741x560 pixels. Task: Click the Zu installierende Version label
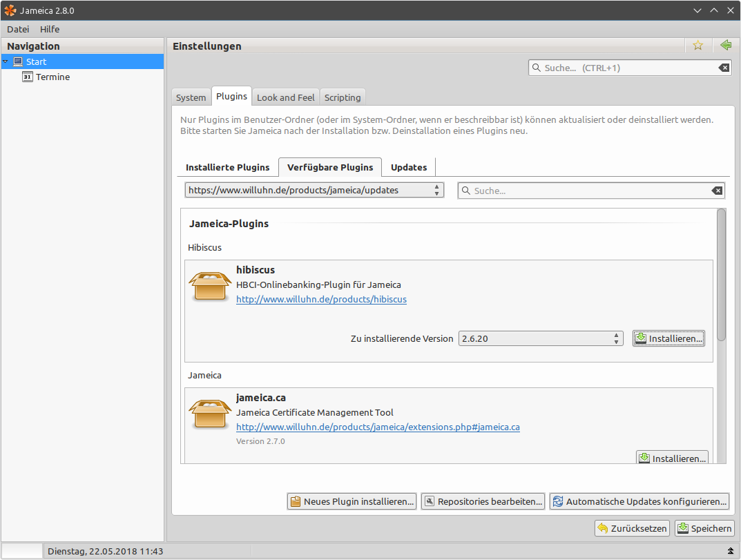tap(402, 338)
